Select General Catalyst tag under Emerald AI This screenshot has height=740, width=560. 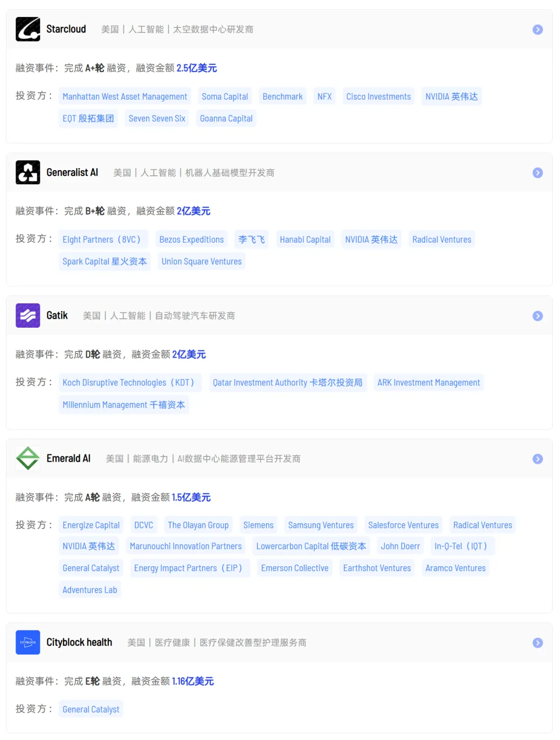[x=91, y=568]
